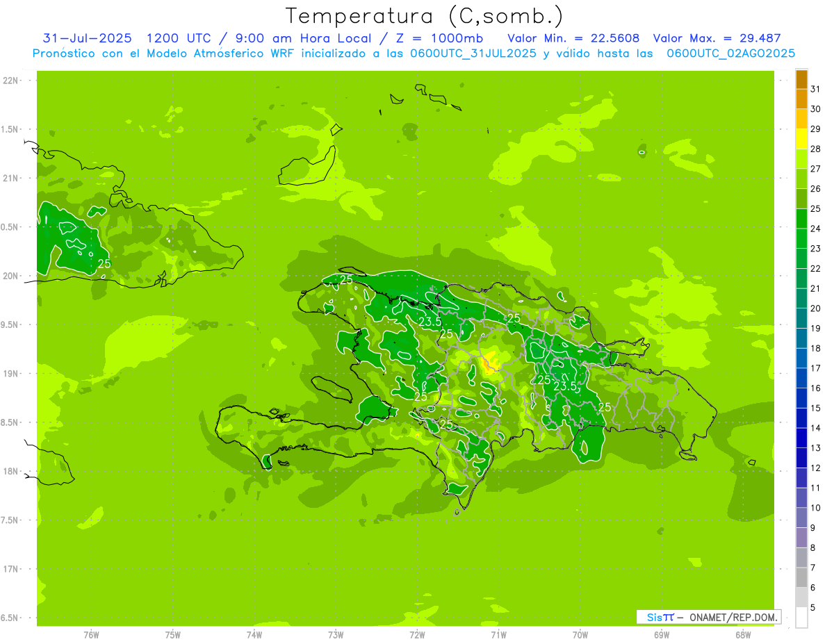Click the "Valor Min. = 22.5608" text

(x=573, y=38)
